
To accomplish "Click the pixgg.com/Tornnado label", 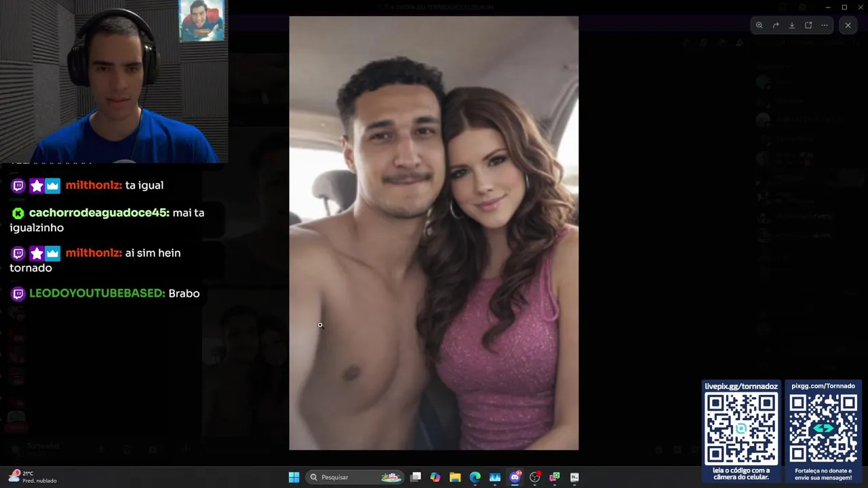I will 823,386.
